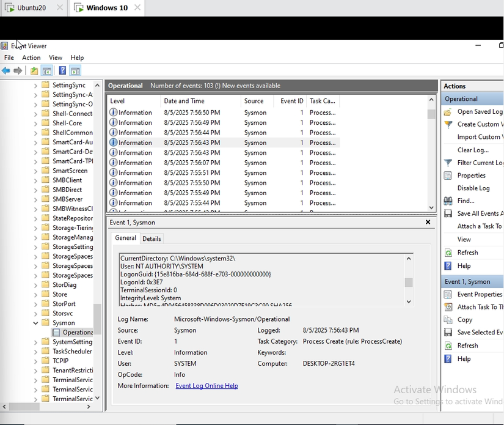Open the Event Log Online Help link
Image resolution: width=504 pixels, height=425 pixels.
point(206,386)
